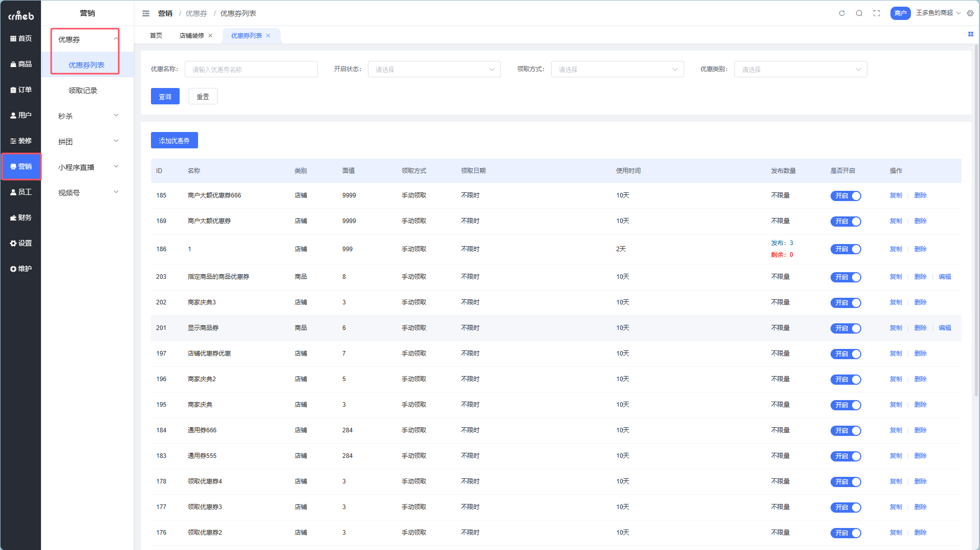This screenshot has height=550, width=980.
Task: Click the refresh icon in top header
Action: pos(842,13)
